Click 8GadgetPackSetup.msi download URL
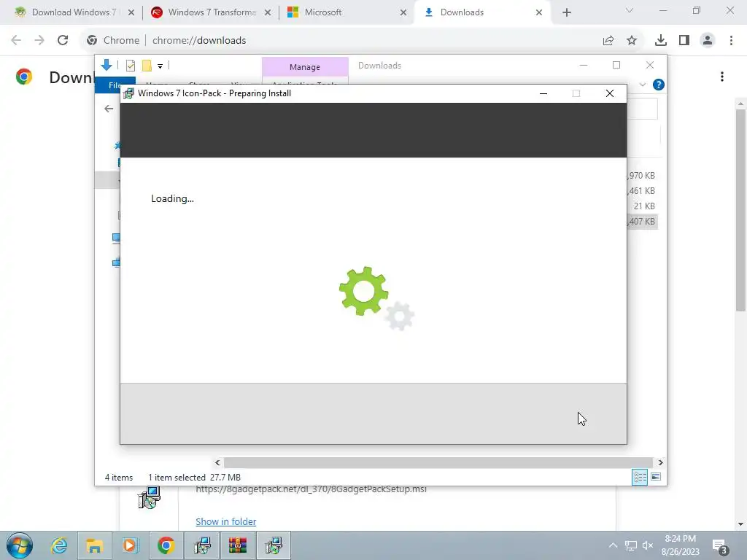747x560 pixels. (311, 489)
